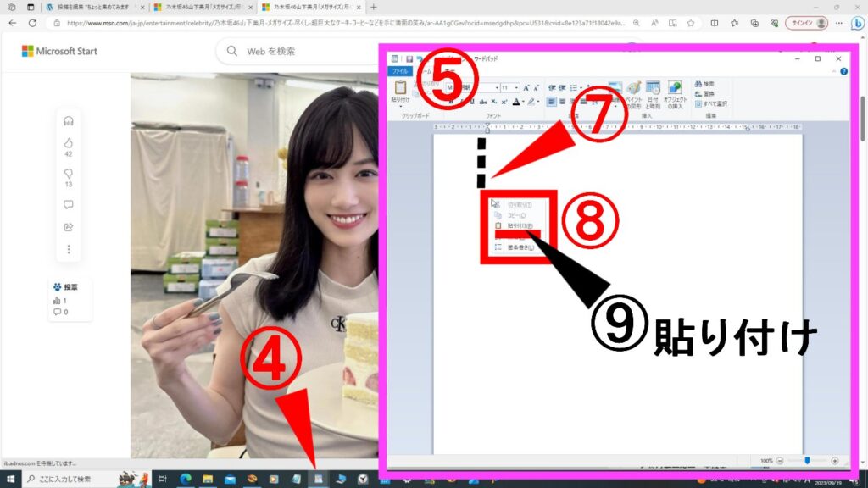Apply strikethrough formatting in WordPad
Image resolution: width=868 pixels, height=488 pixels.
coord(483,102)
